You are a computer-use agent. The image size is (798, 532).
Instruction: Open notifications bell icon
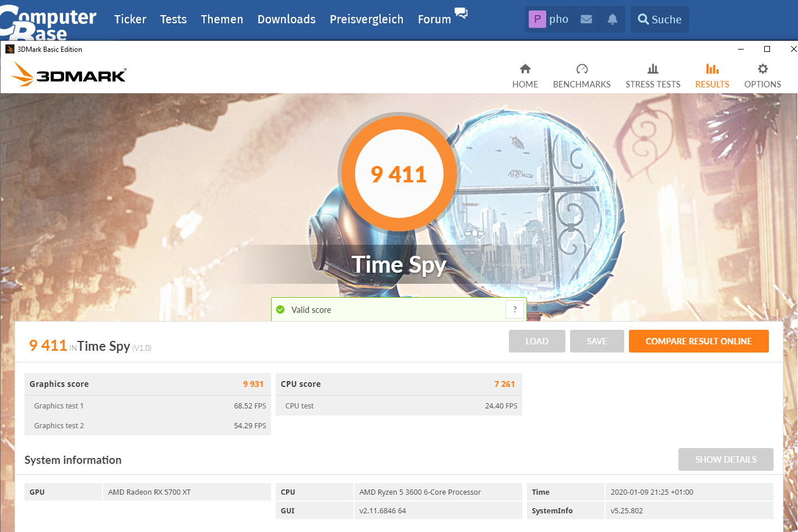(613, 19)
